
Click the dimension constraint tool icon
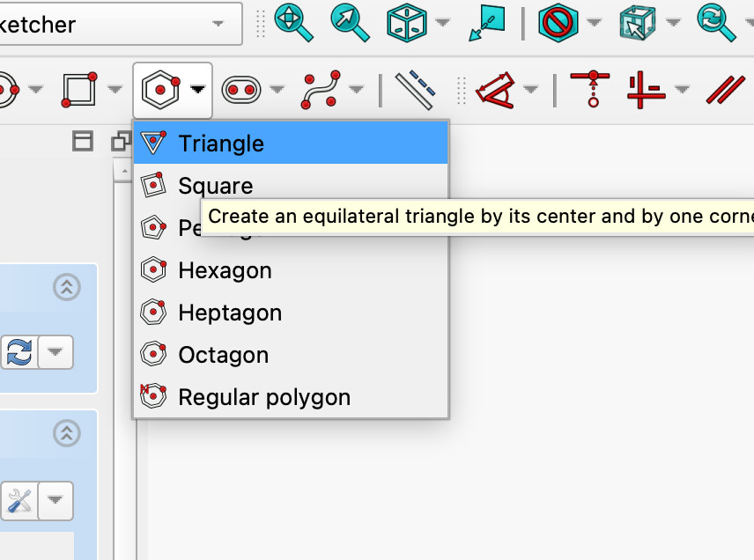pos(495,90)
